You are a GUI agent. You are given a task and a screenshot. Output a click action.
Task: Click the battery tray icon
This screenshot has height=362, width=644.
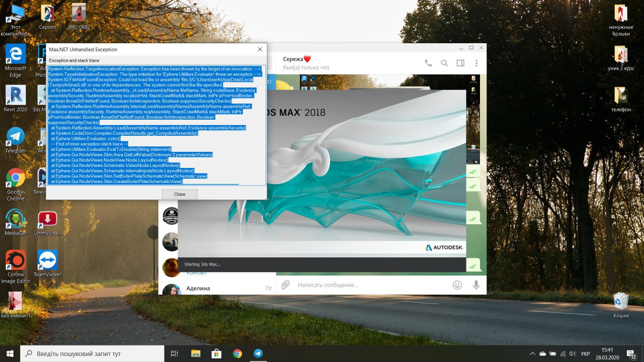tap(553, 353)
